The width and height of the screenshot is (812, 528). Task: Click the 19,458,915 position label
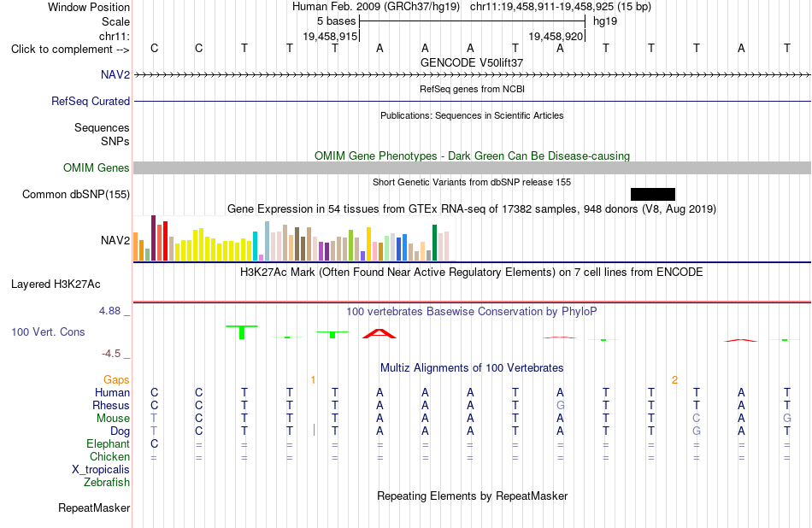click(x=330, y=36)
